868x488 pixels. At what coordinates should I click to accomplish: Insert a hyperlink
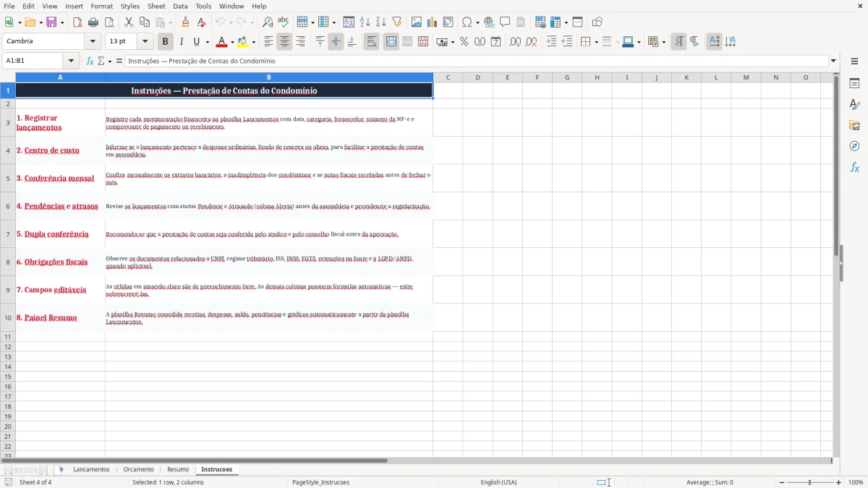coord(489,22)
